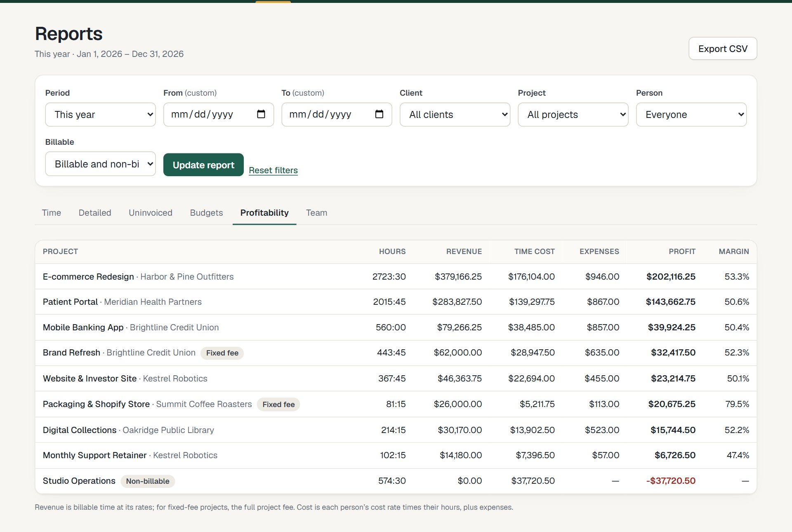Select Monthly Support Retainer project name

click(94, 455)
